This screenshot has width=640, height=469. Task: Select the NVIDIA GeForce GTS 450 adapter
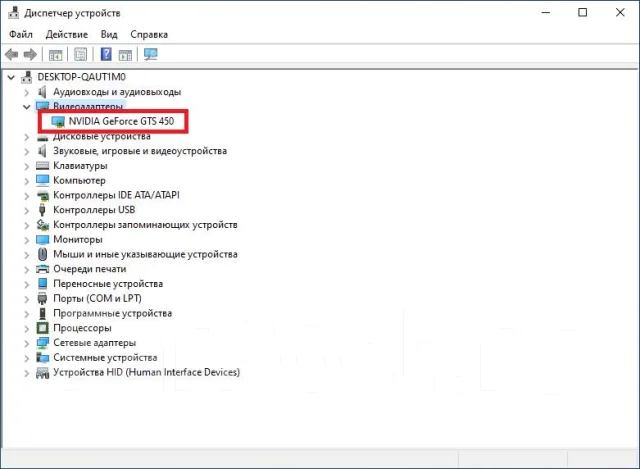coord(121,121)
